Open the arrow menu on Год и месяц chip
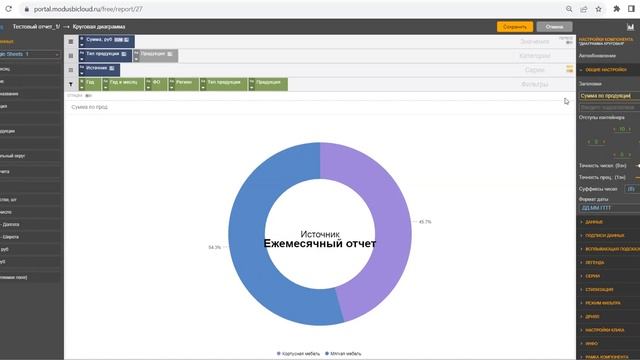 105,88
